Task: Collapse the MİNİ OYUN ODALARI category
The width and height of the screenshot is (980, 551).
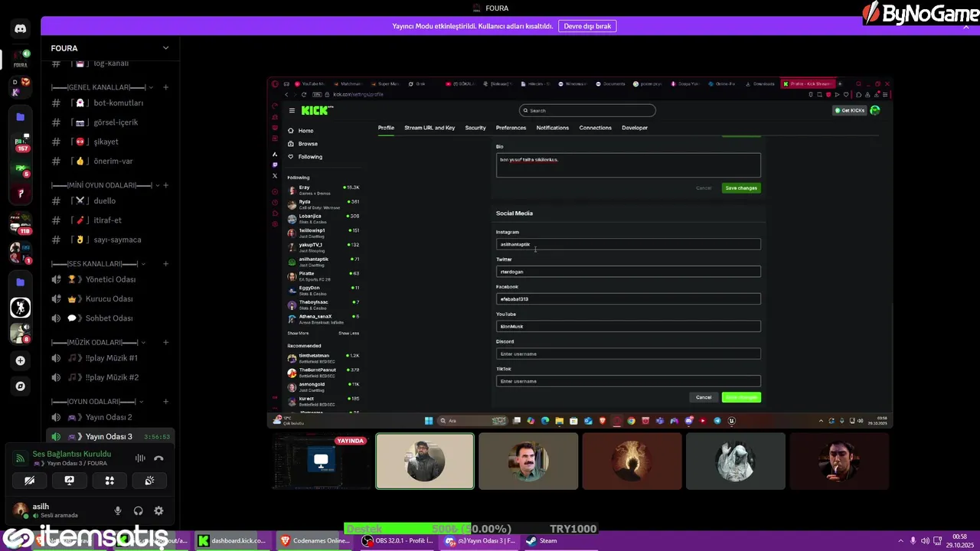Action: 106,185
